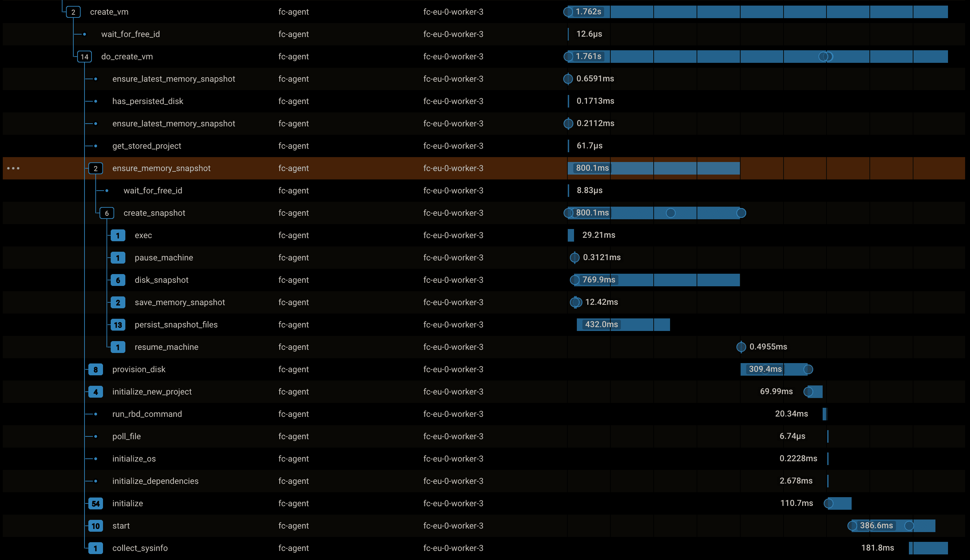
Task: Click the initialize_new_project 69.99ms bar
Action: (x=815, y=391)
